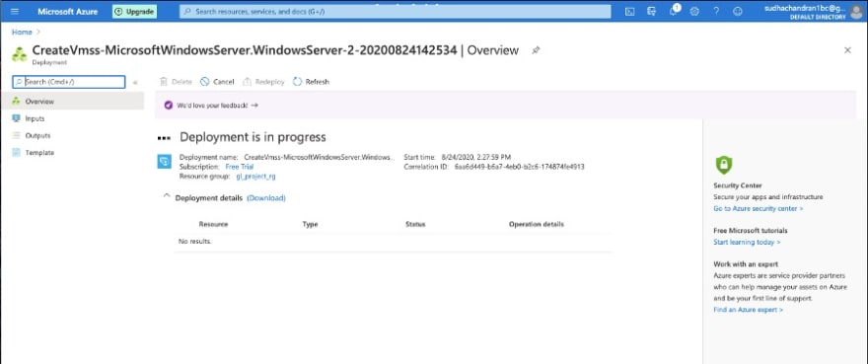Screen dimensions: 868x364
Task: Open the Azure portal hamburger menu
Action: [15, 11]
